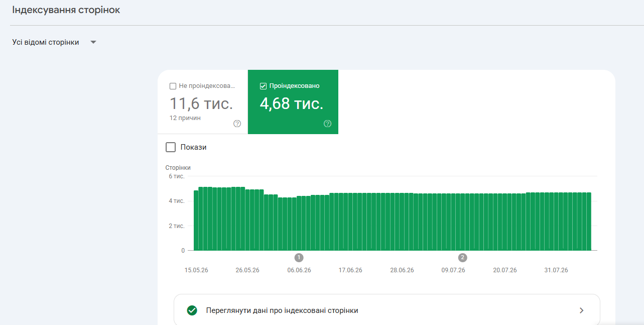
Task: Click the 17.06.26 date label on the chart axis
Action: 350,270
